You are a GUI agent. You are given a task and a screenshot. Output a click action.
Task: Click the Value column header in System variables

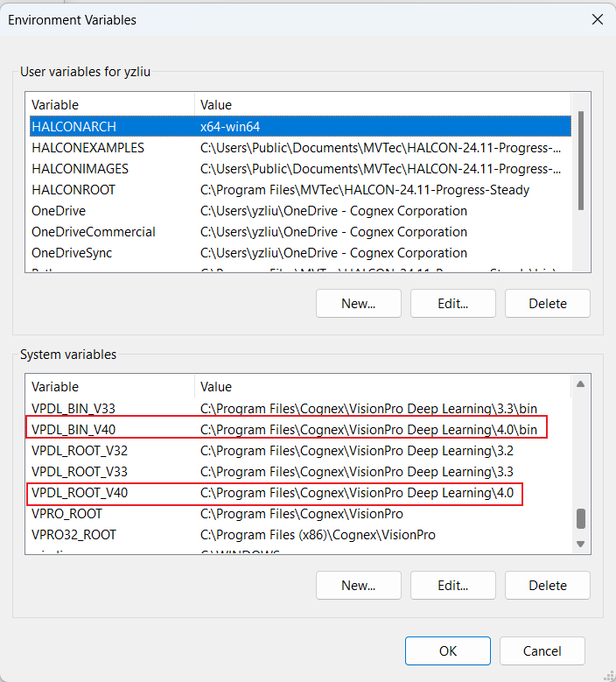(381, 386)
